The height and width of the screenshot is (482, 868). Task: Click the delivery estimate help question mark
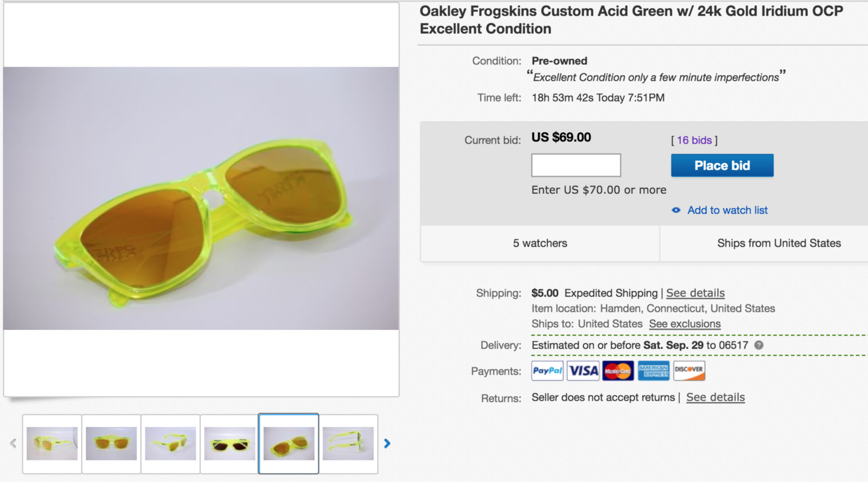pos(759,345)
